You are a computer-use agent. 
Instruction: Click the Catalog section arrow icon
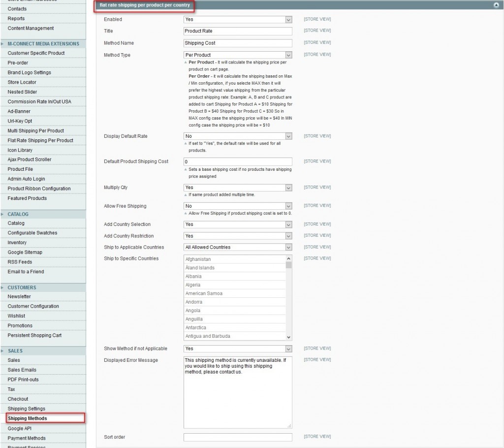(3, 214)
